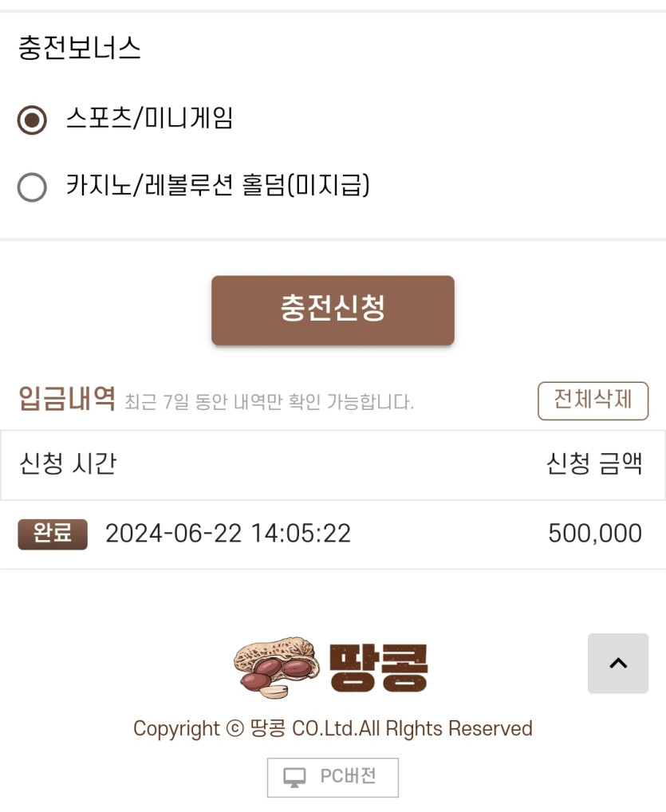The width and height of the screenshot is (666, 812).
Task: Choose the 카지노/레볼루션 홀덤 radio circle
Action: click(x=32, y=187)
